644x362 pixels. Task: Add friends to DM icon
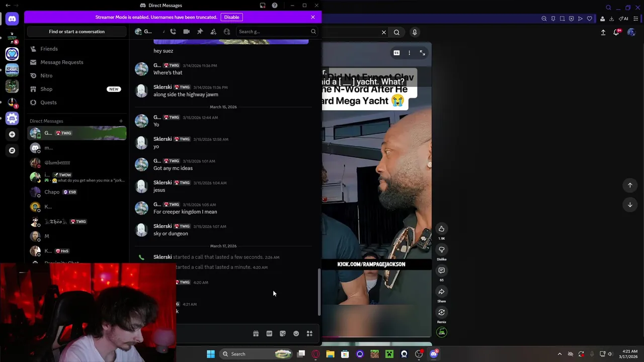tap(213, 31)
